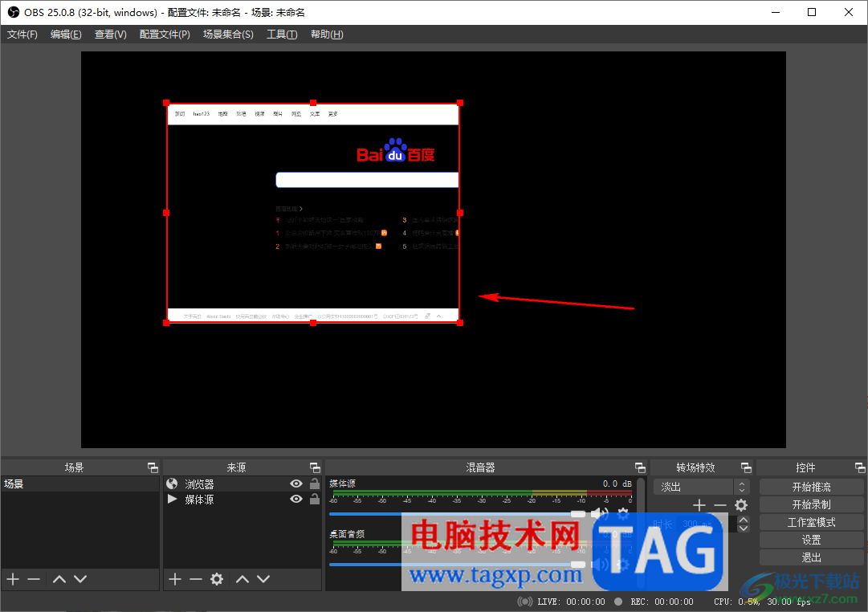Viewport: 868px width, 612px height.
Task: Select the 浏览器 source row
Action: tap(242, 484)
